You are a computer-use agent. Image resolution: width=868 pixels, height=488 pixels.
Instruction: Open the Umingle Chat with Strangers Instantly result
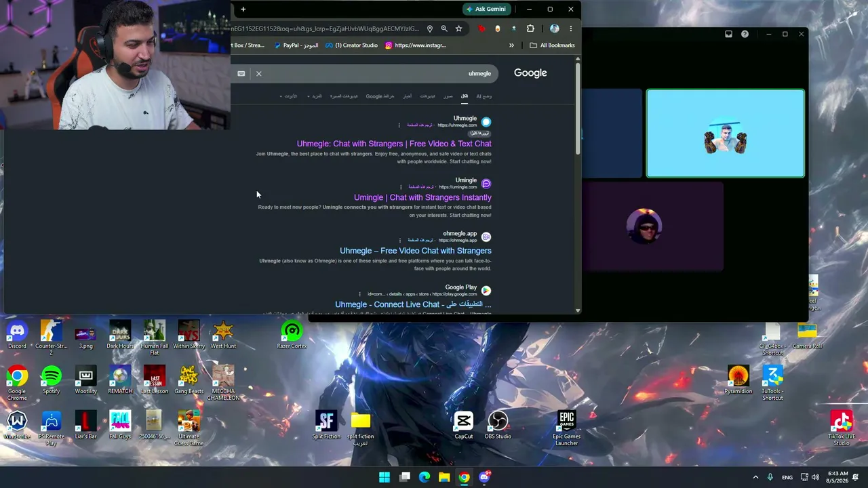coord(422,197)
